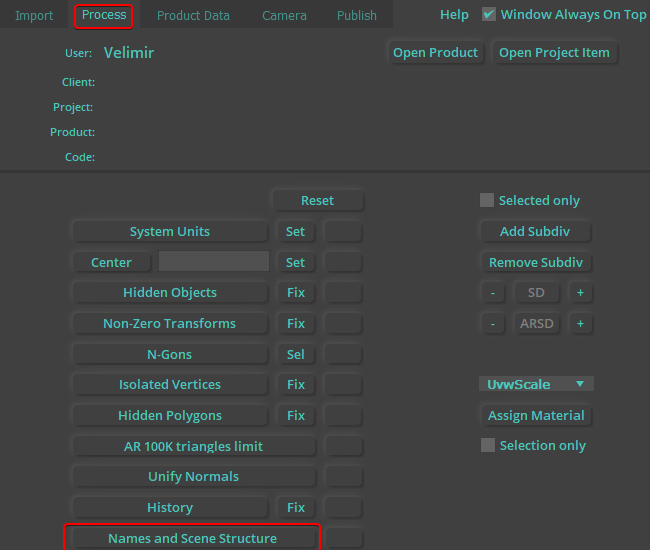Click the Open Product button
Screen dimensions: 650x550
coord(436,53)
